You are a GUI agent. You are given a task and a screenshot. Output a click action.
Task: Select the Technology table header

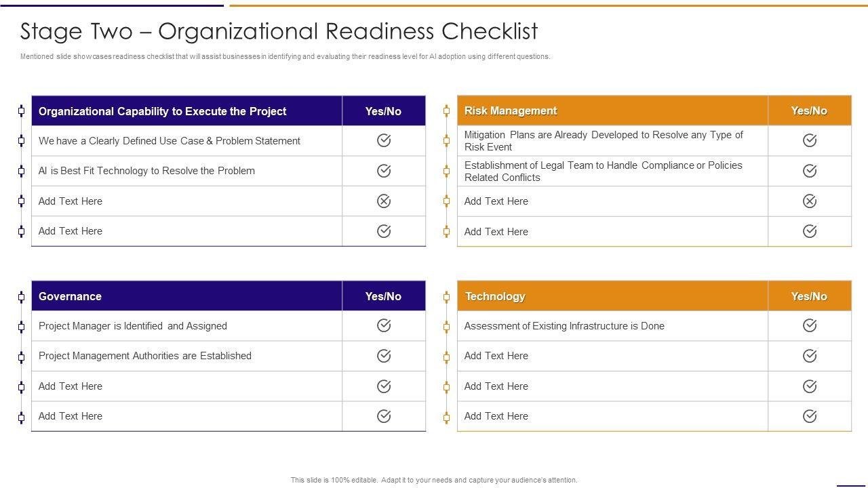tap(495, 297)
